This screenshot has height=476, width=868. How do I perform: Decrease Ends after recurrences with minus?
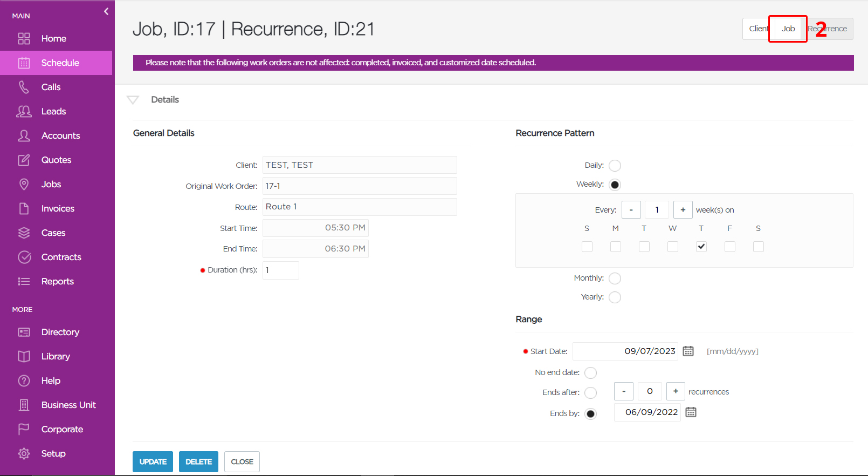(624, 391)
